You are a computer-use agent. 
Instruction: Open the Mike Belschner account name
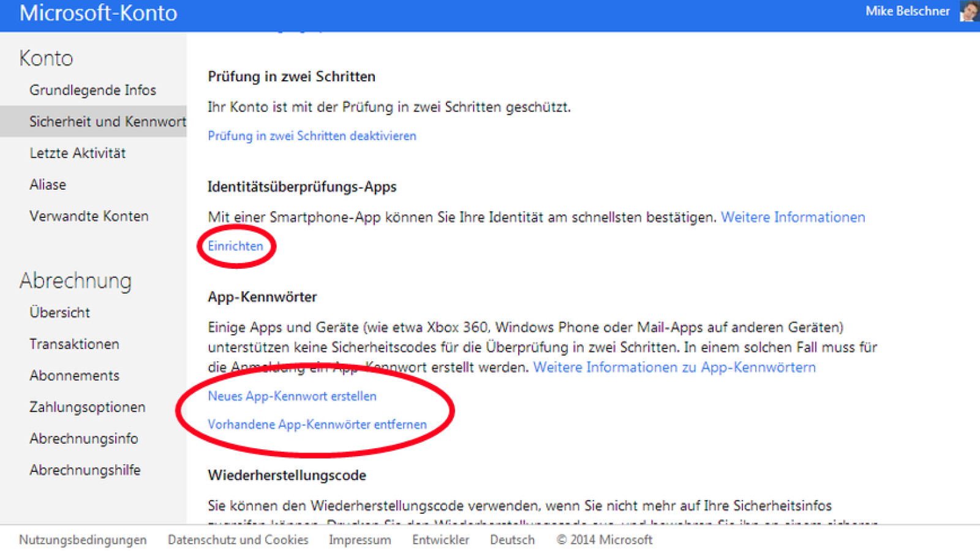(x=907, y=11)
